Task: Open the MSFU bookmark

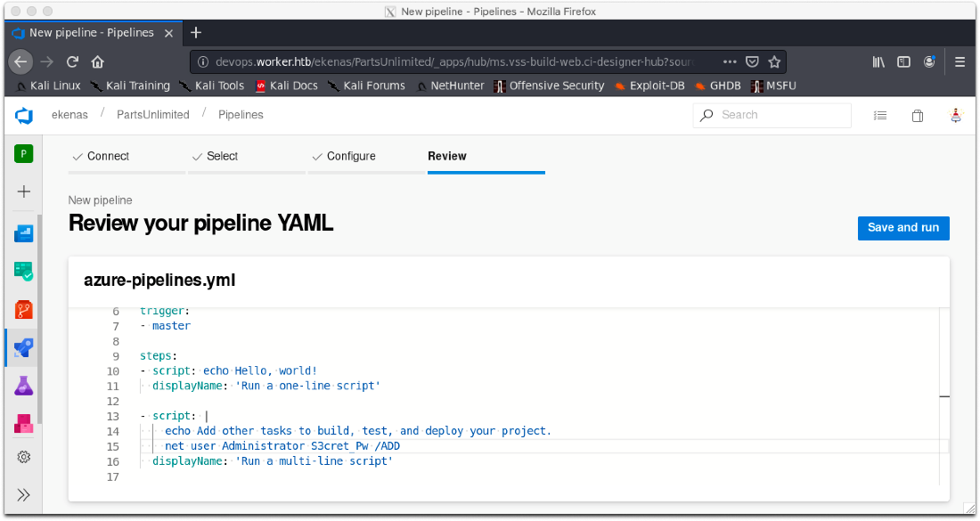Action: pyautogui.click(x=773, y=85)
